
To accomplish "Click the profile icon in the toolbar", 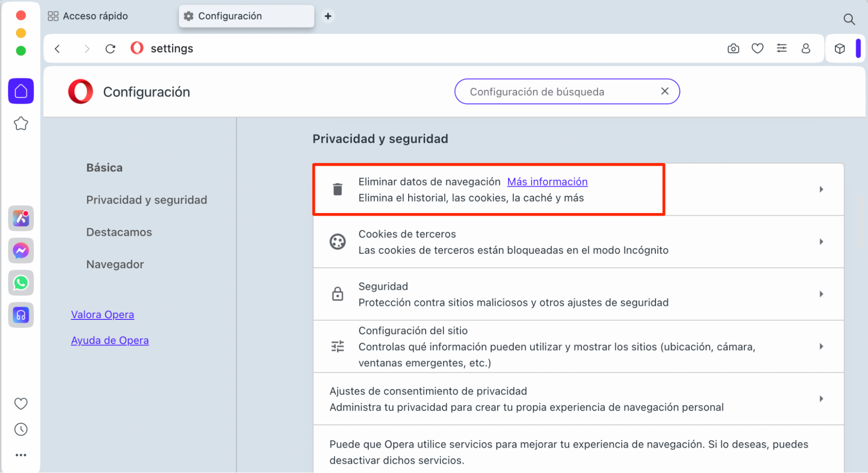I will click(805, 48).
